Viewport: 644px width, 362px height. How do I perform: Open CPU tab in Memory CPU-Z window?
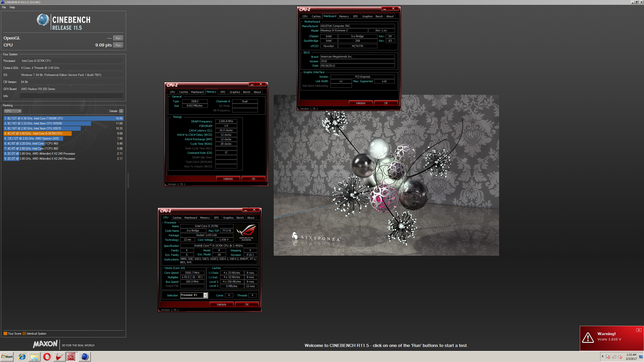click(172, 92)
